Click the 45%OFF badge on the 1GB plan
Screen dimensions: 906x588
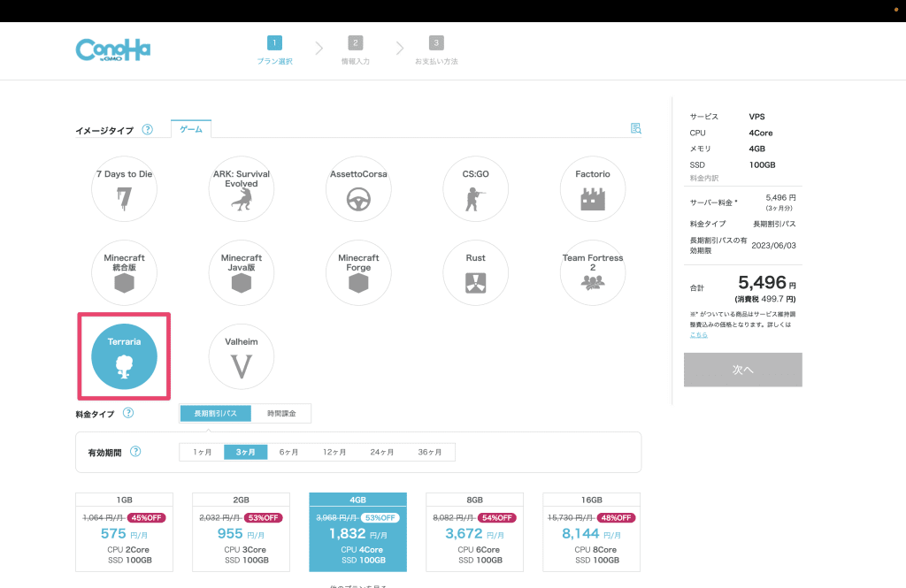[x=147, y=518]
